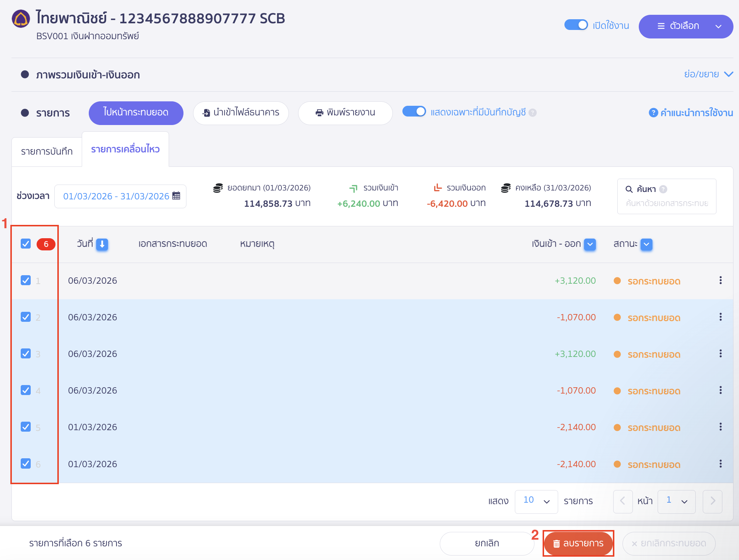The image size is (739, 560).
Task: Open the สถานะ column filter icon
Action: pos(646,244)
